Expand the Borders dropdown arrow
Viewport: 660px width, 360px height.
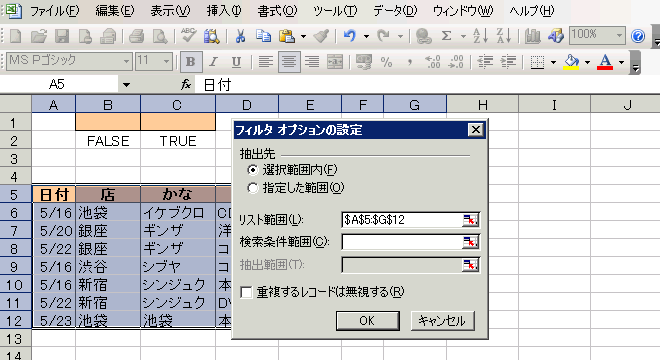coord(553,62)
